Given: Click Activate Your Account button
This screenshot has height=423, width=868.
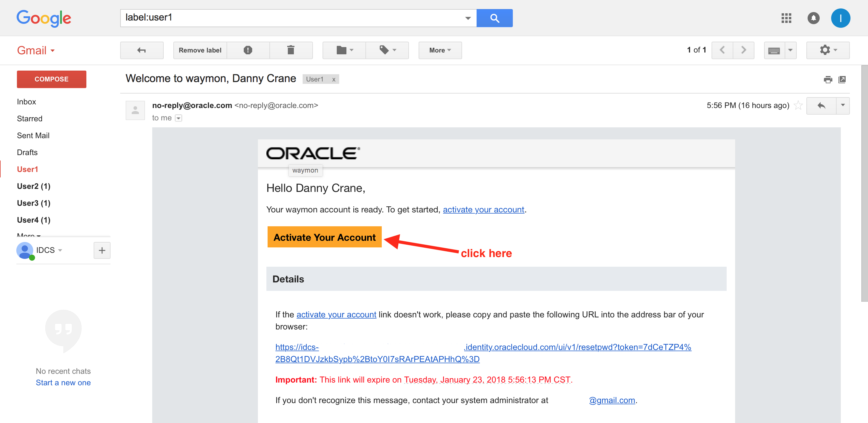Looking at the screenshot, I should pos(324,237).
